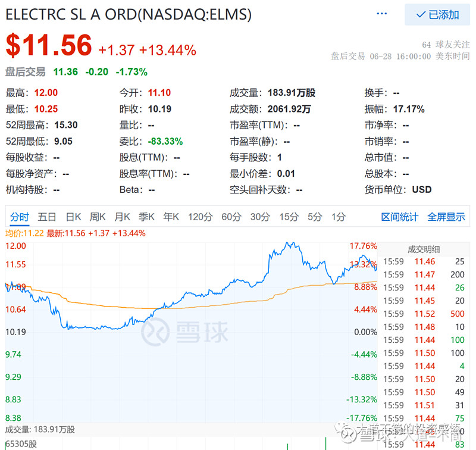Choose the 30分 interval tab

click(260, 217)
